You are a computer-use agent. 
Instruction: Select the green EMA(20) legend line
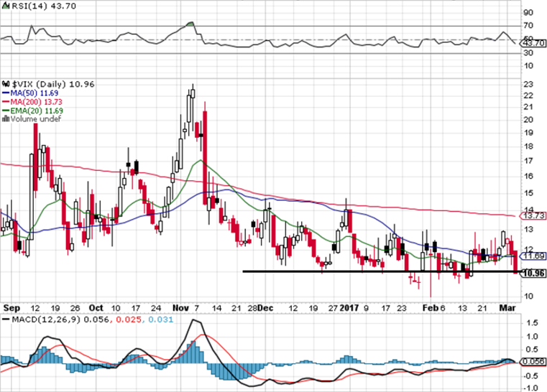[6, 111]
